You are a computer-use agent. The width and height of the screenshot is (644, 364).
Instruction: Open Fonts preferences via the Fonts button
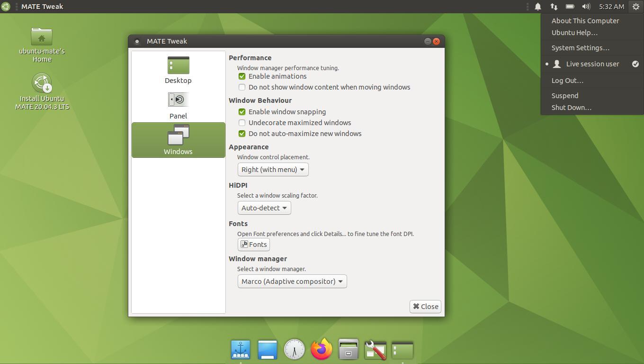click(253, 244)
